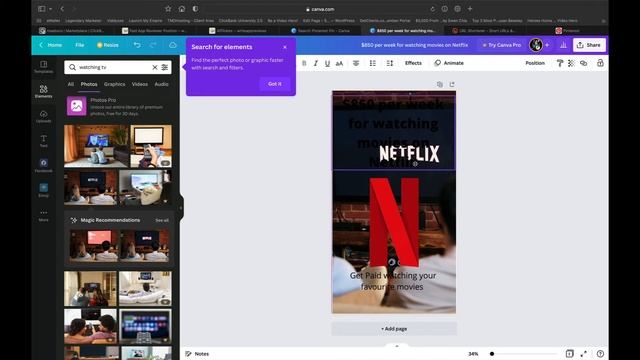Open the insights chart icon

click(x=563, y=45)
